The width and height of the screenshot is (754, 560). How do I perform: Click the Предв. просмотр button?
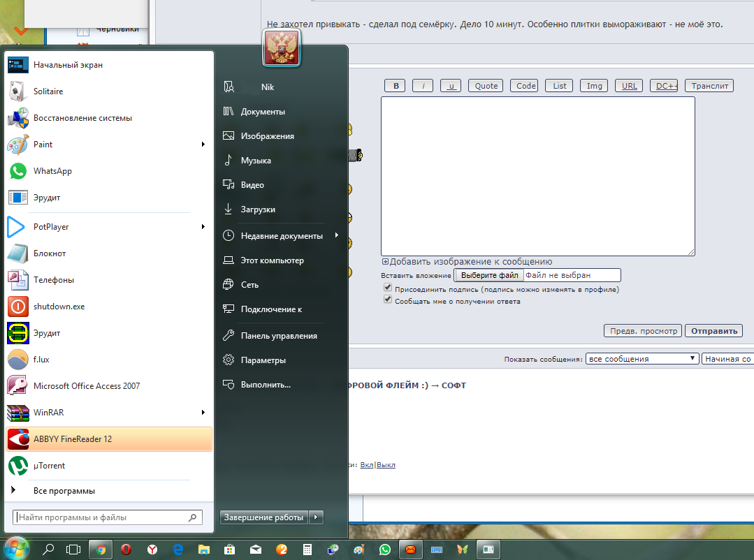[643, 331]
